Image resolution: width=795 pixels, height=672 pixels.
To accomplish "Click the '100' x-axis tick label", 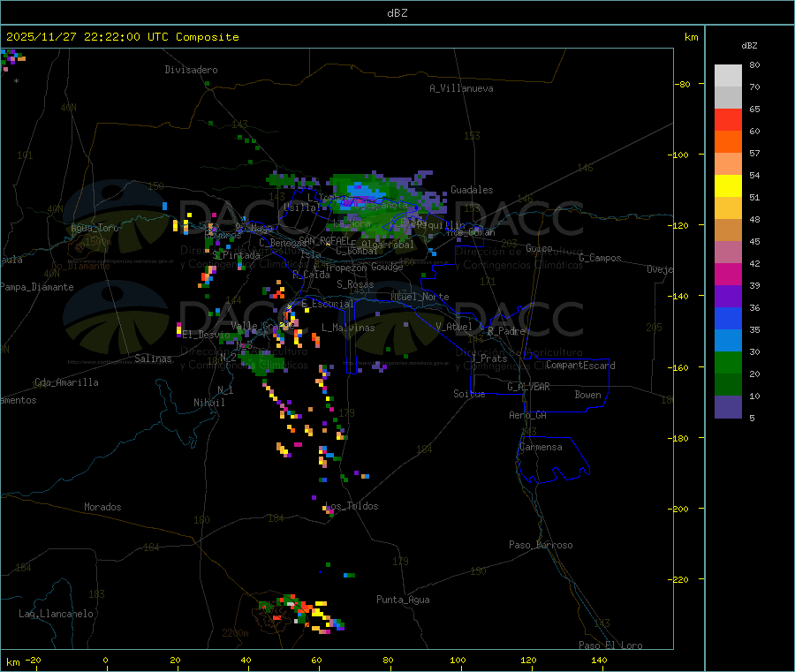I will pyautogui.click(x=458, y=660).
